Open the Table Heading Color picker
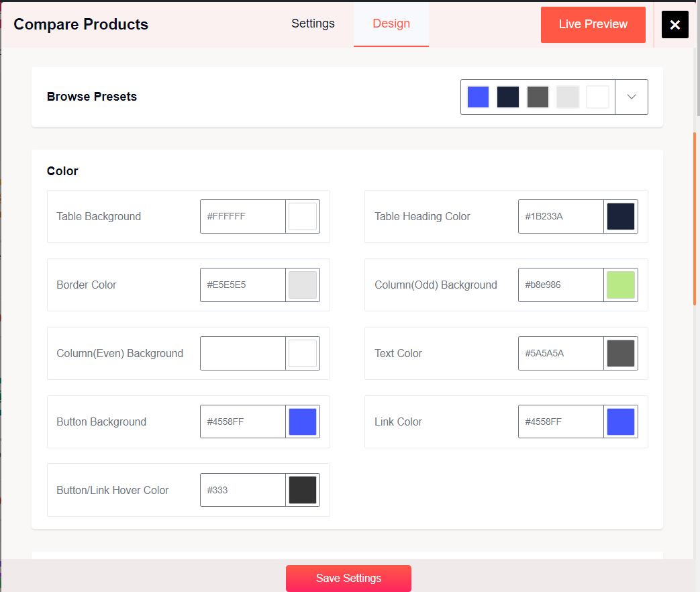The width and height of the screenshot is (700, 592). (621, 216)
